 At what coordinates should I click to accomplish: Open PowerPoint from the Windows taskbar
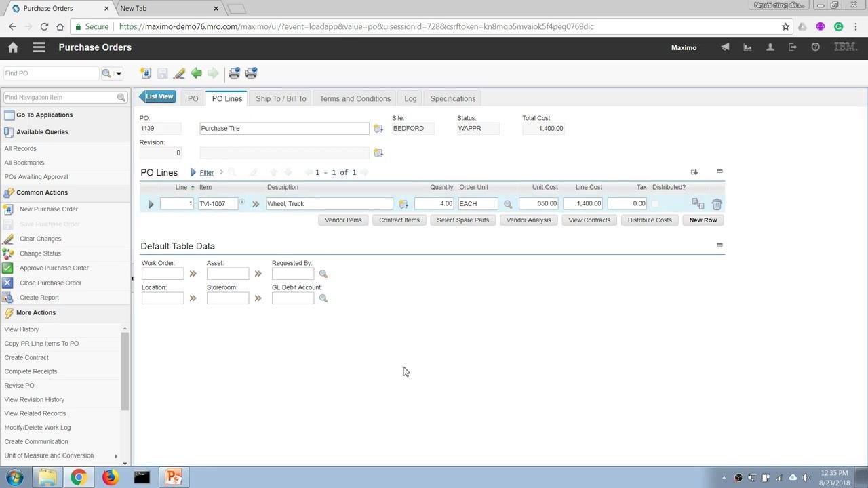point(174,477)
